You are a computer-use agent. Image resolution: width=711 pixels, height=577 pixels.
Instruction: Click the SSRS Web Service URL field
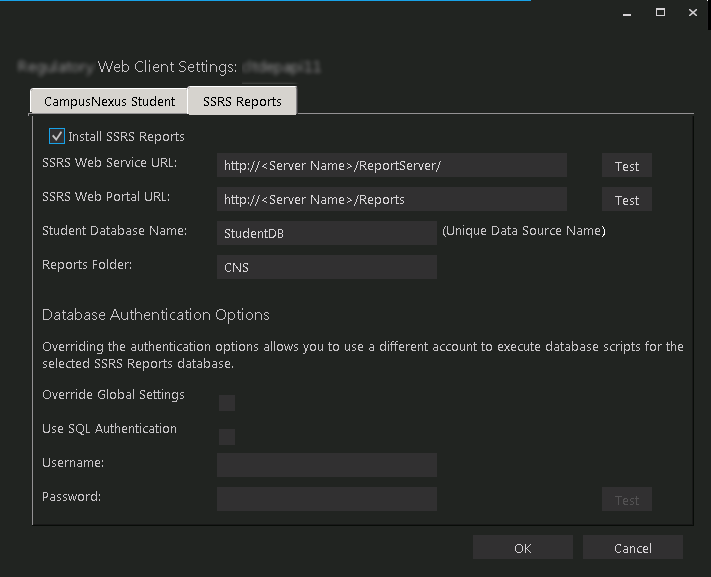391,166
